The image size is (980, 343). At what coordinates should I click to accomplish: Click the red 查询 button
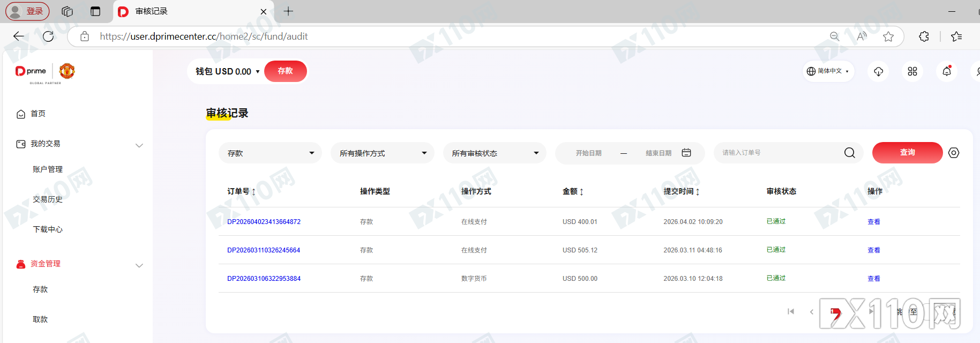click(x=908, y=153)
